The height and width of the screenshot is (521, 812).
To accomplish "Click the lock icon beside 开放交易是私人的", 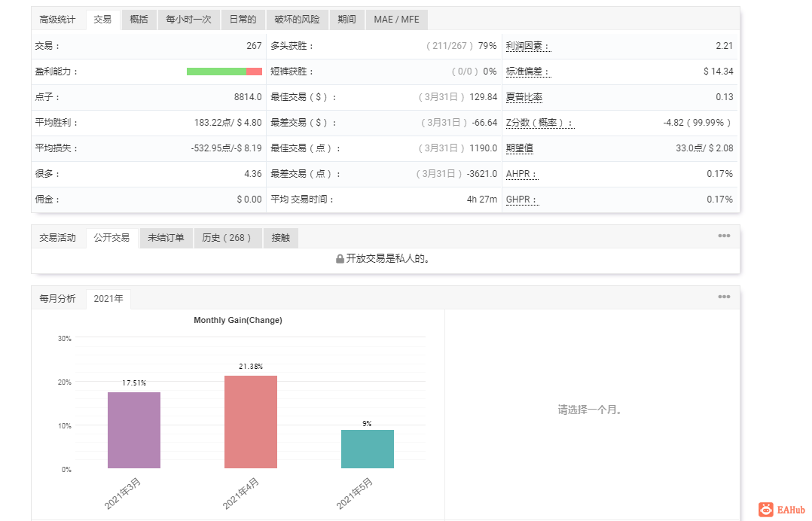I will (340, 259).
